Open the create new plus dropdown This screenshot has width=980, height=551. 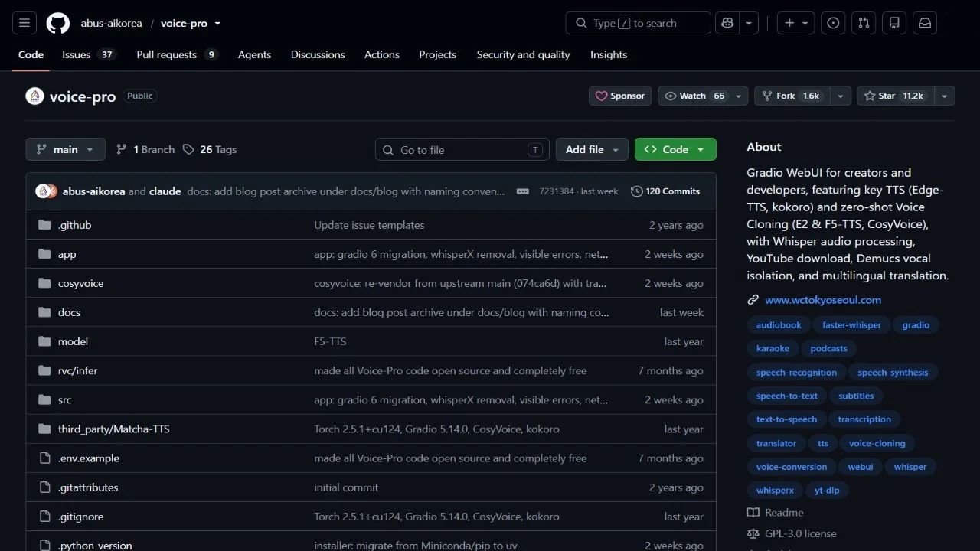coord(796,23)
